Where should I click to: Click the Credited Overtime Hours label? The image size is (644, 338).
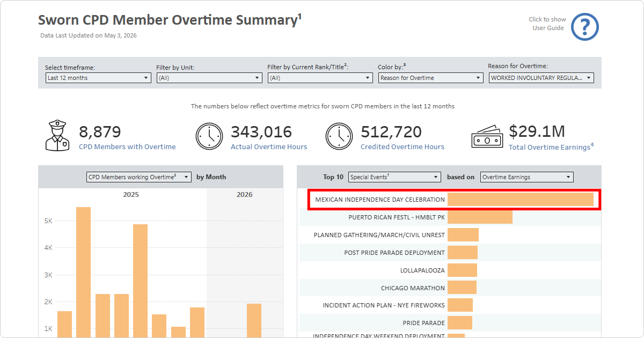click(x=402, y=146)
